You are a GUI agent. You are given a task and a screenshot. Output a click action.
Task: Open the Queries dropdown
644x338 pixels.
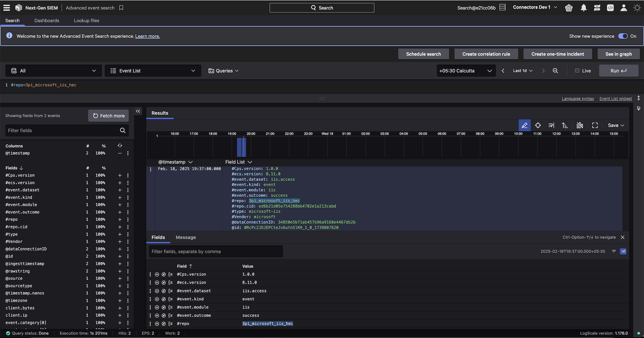tap(223, 71)
